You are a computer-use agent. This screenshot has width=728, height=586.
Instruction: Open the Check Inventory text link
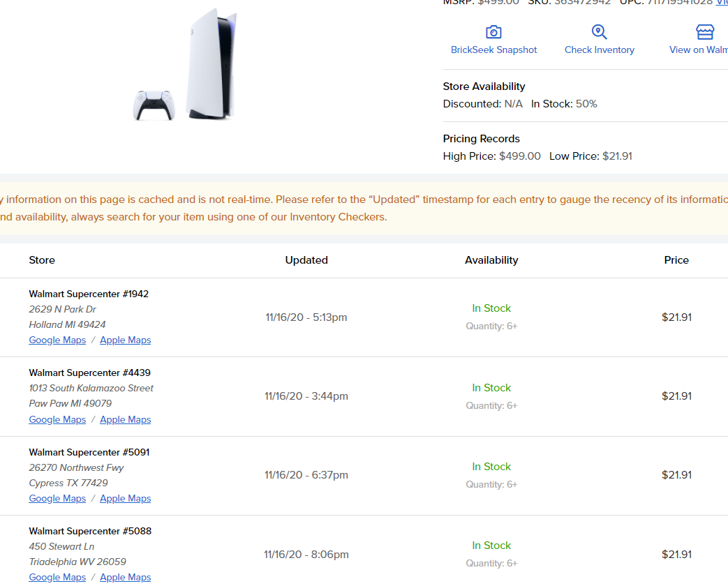coord(599,50)
